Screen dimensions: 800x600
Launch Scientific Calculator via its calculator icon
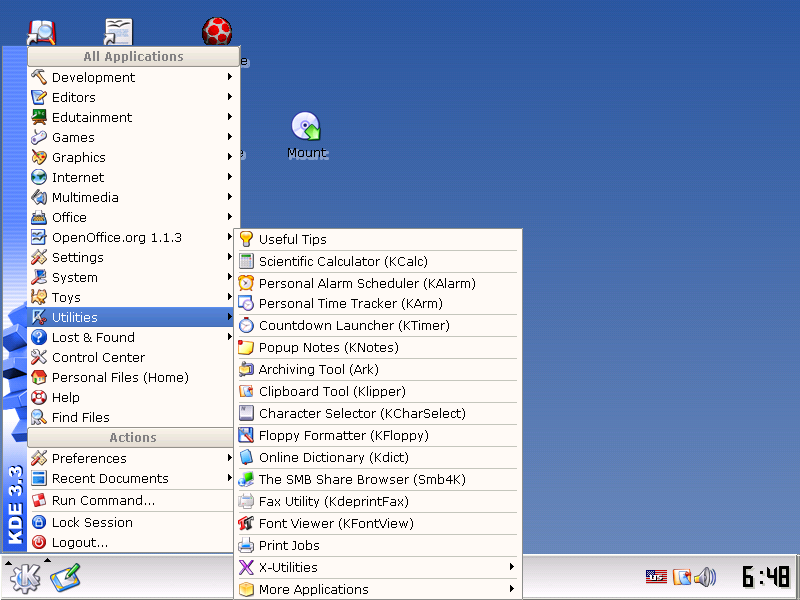pos(246,261)
